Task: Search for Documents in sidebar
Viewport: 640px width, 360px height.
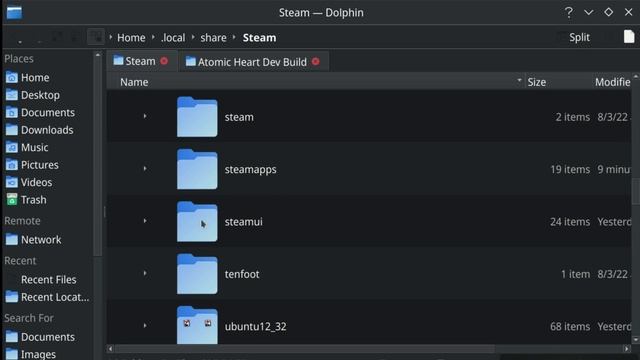Action: [x=40, y=337]
